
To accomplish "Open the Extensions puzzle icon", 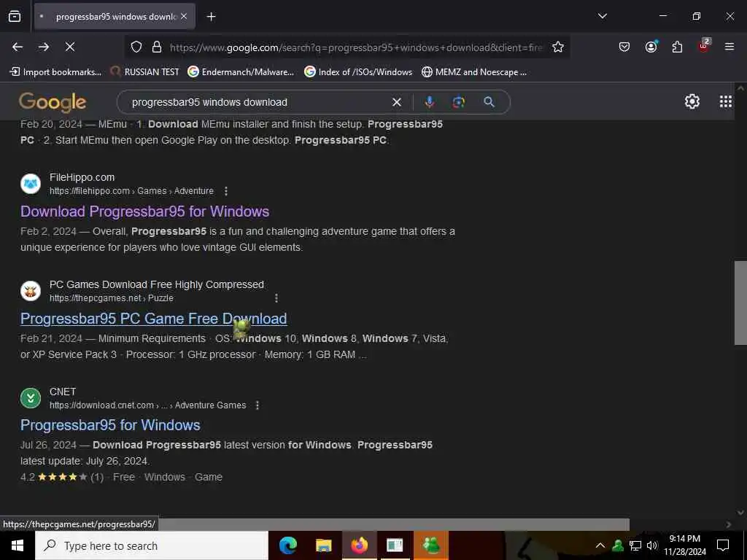I will click(x=677, y=47).
